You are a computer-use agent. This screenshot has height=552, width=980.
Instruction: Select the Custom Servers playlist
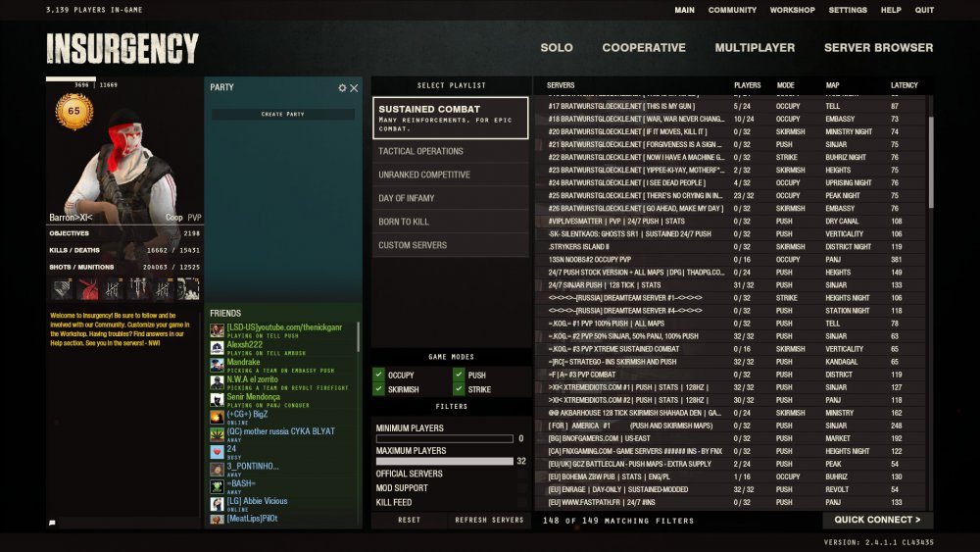(450, 245)
